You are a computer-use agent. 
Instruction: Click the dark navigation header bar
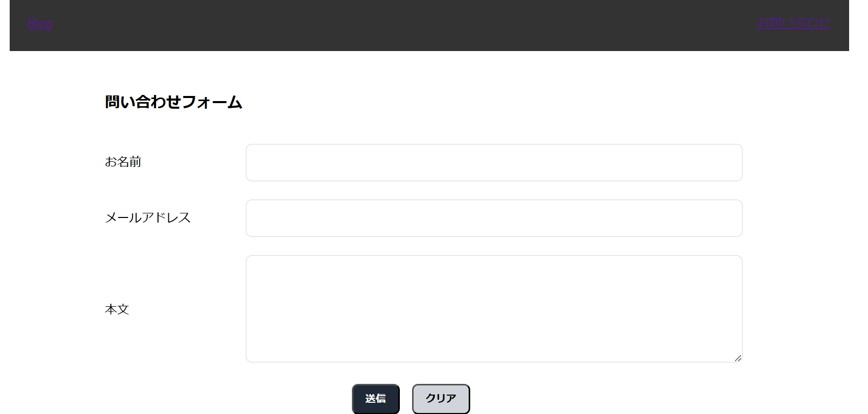408,26
